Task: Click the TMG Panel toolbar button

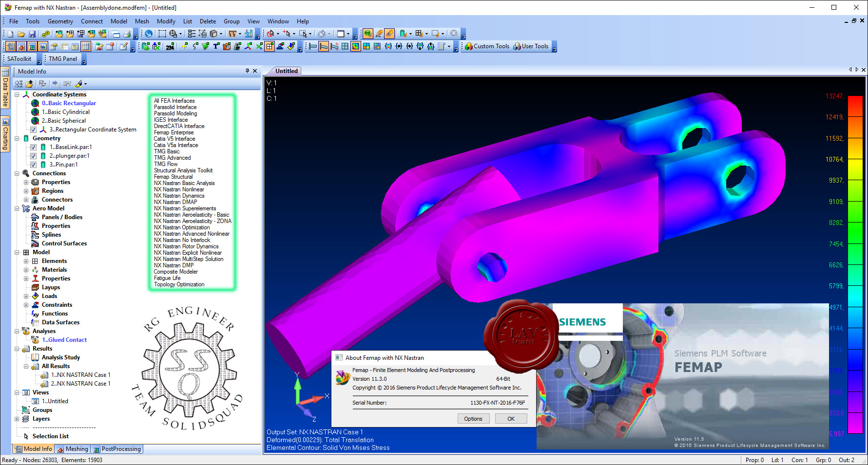Action: [x=63, y=59]
